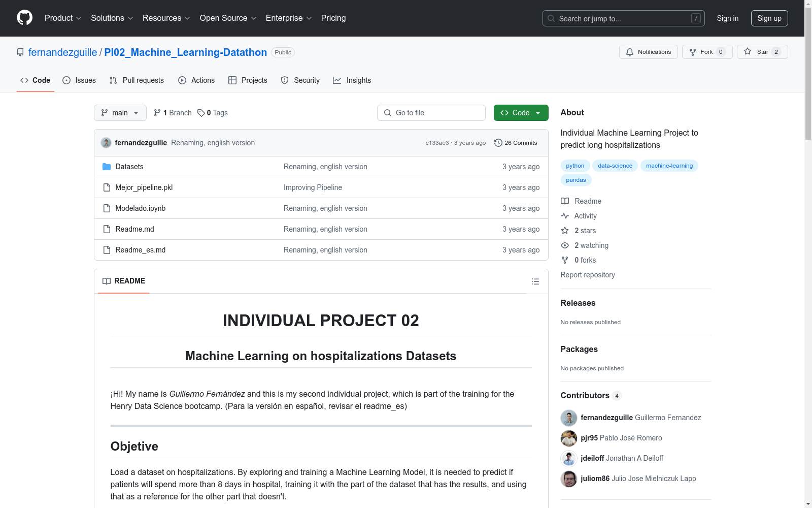This screenshot has height=508, width=812.
Task: Click the star icon beside 2 stars
Action: click(x=565, y=231)
